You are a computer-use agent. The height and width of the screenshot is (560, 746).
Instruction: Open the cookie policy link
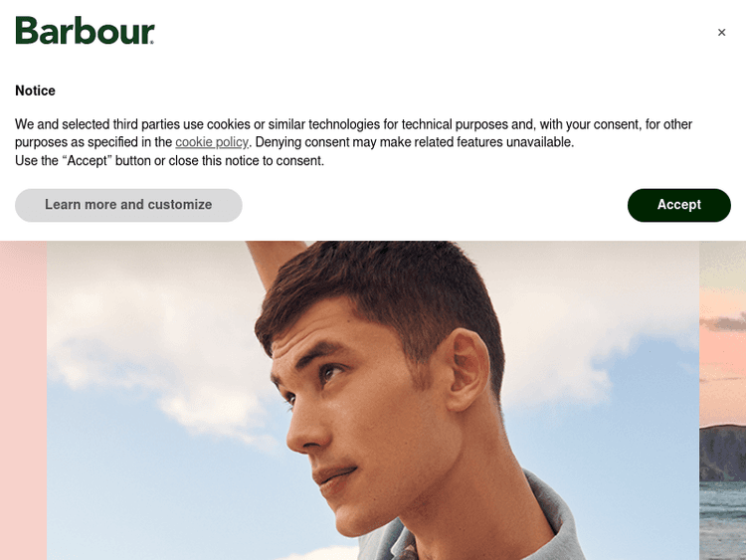[212, 142]
